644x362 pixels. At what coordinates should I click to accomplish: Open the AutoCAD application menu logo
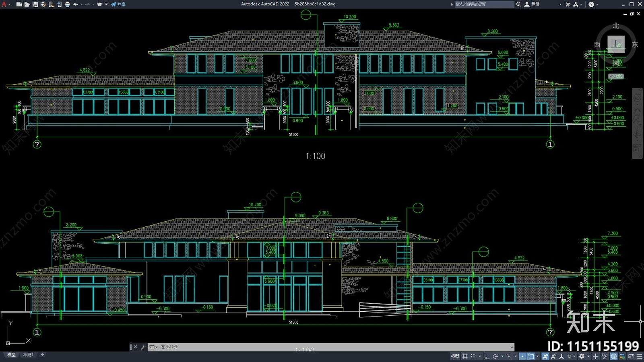[x=4, y=4]
